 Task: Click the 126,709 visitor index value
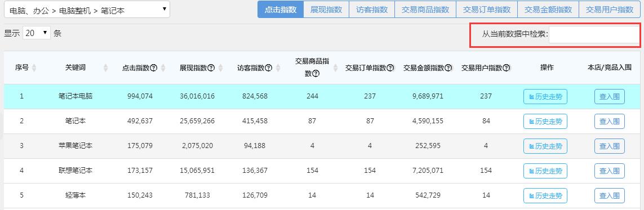(x=255, y=195)
